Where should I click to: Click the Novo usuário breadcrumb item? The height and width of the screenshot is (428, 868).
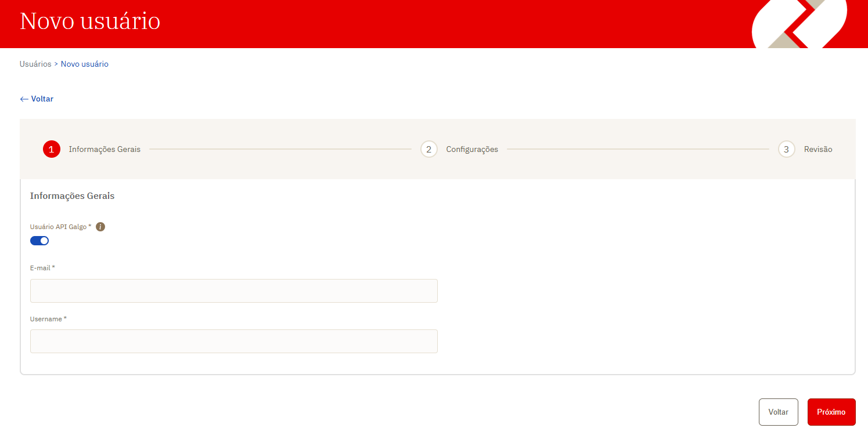[x=85, y=64]
